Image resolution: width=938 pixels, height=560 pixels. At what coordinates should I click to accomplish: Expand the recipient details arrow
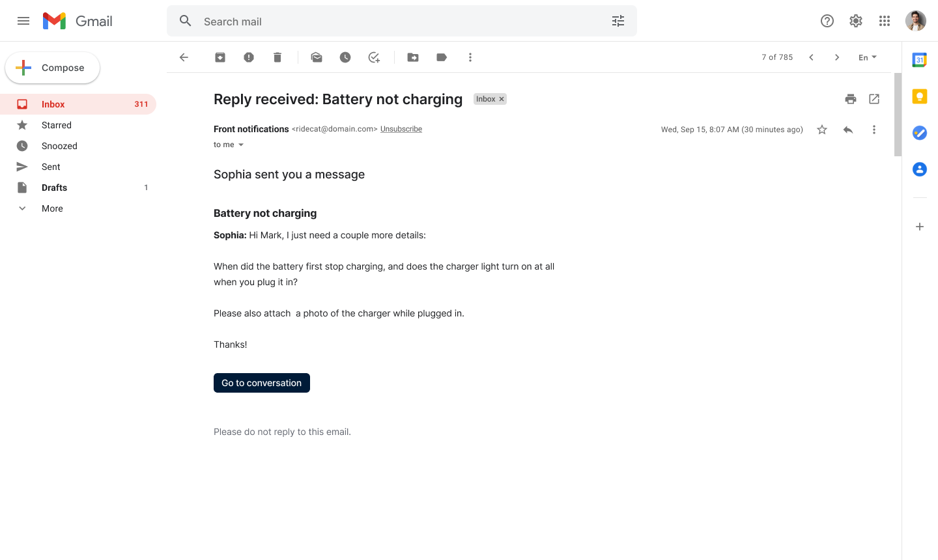pyautogui.click(x=241, y=145)
